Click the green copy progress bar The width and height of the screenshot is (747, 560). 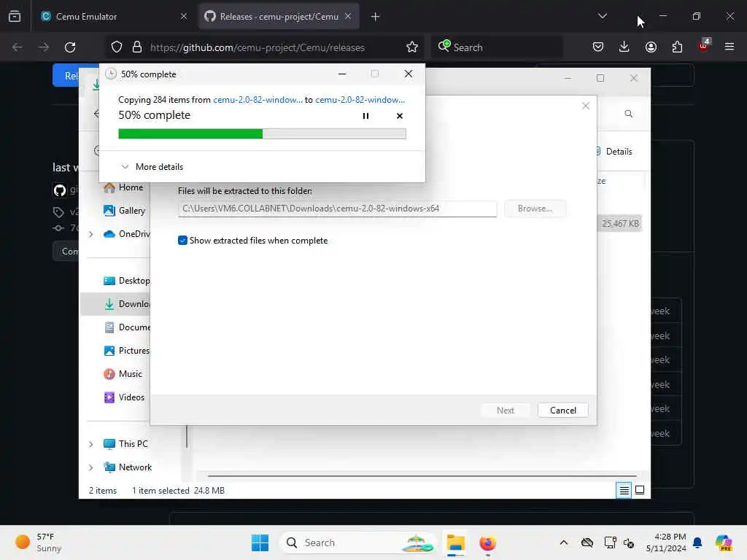pos(262,134)
